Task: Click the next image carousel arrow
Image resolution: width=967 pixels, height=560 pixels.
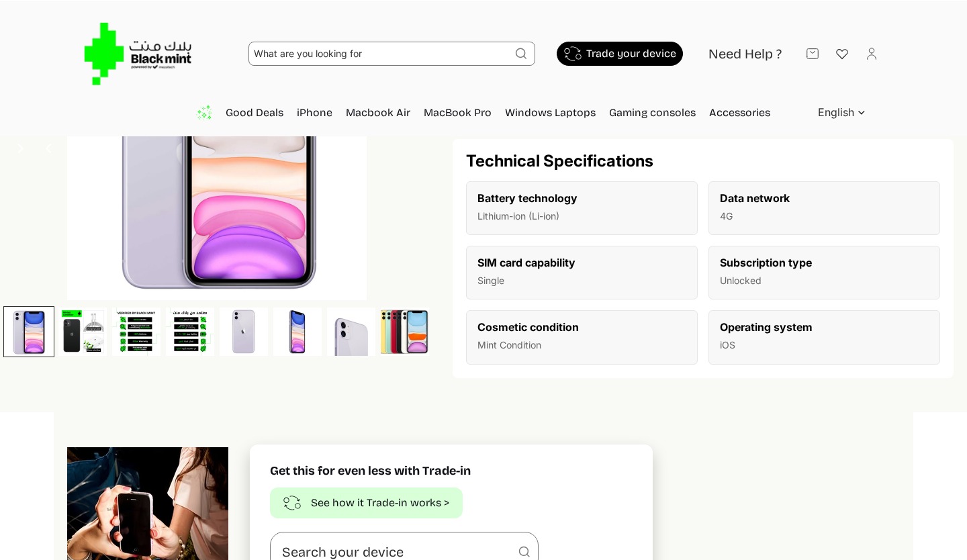Action: [x=20, y=148]
